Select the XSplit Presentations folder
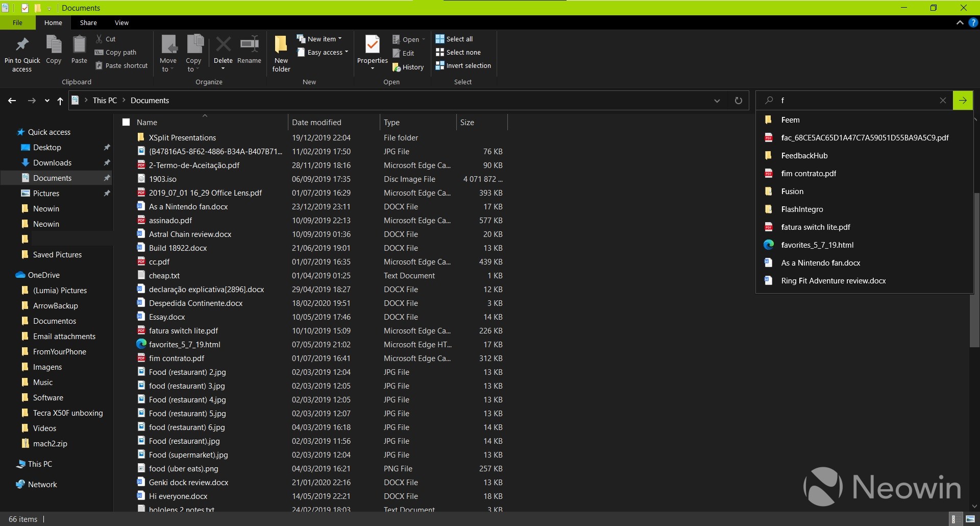Image resolution: width=980 pixels, height=526 pixels. (182, 138)
